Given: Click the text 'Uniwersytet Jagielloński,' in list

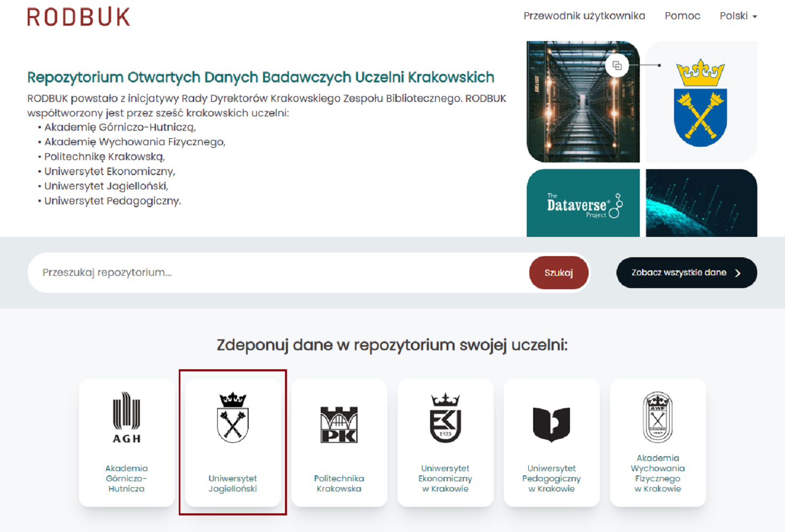Looking at the screenshot, I should [x=106, y=186].
